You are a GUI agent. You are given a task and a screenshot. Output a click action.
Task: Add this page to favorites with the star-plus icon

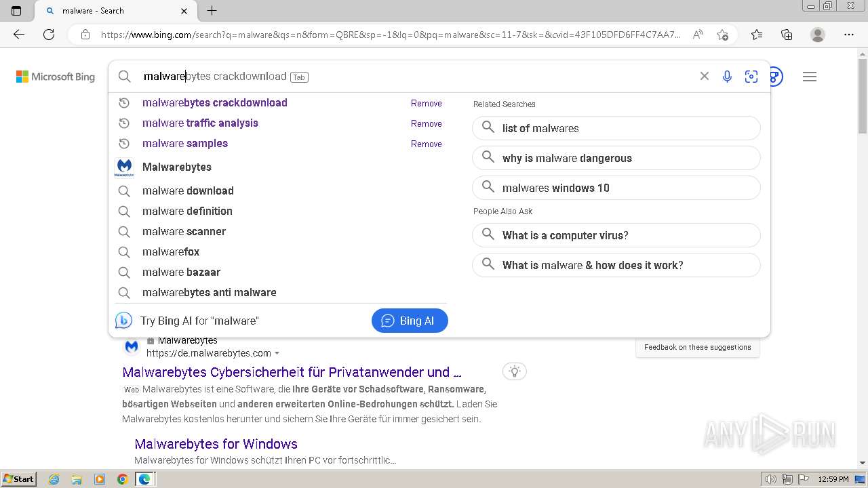(x=722, y=35)
